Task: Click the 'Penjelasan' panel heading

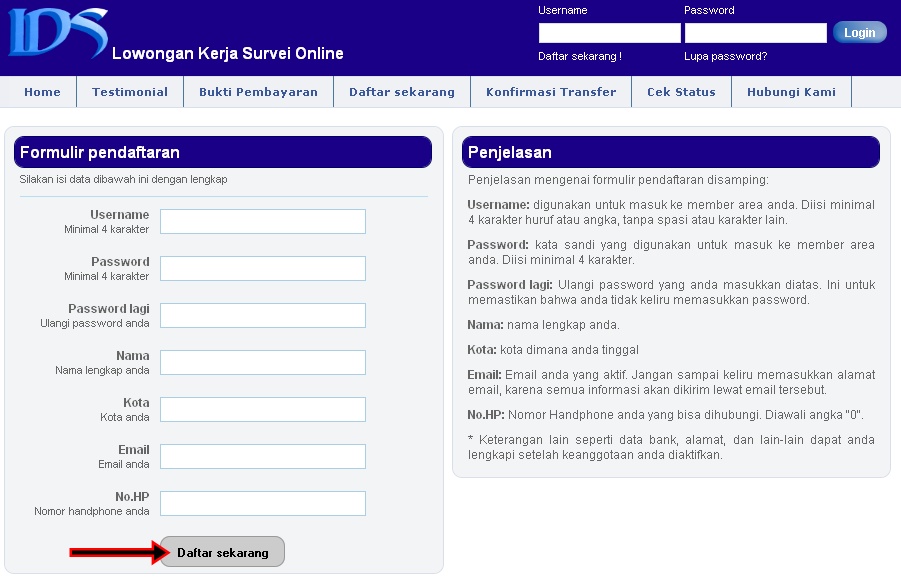Action: click(510, 152)
